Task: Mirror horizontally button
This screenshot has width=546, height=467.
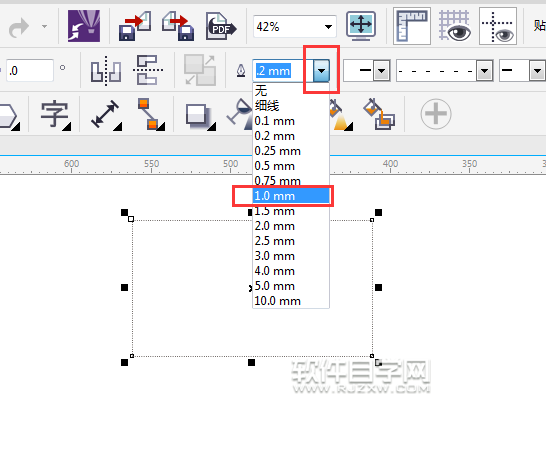Action: click(x=106, y=71)
